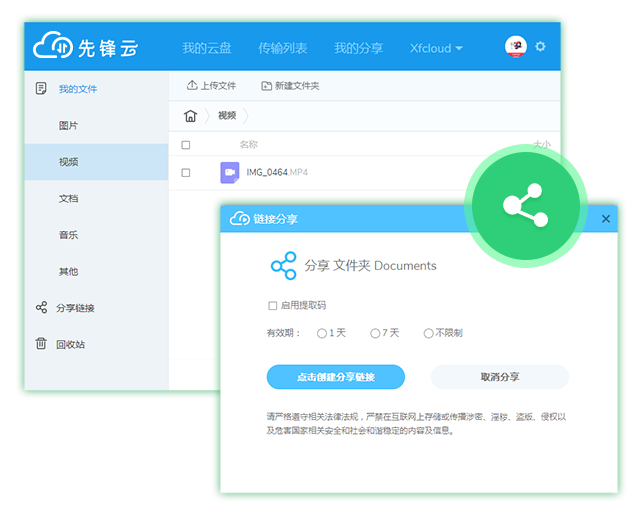Click the user avatar in header
The image size is (640, 520).
pyautogui.click(x=516, y=47)
